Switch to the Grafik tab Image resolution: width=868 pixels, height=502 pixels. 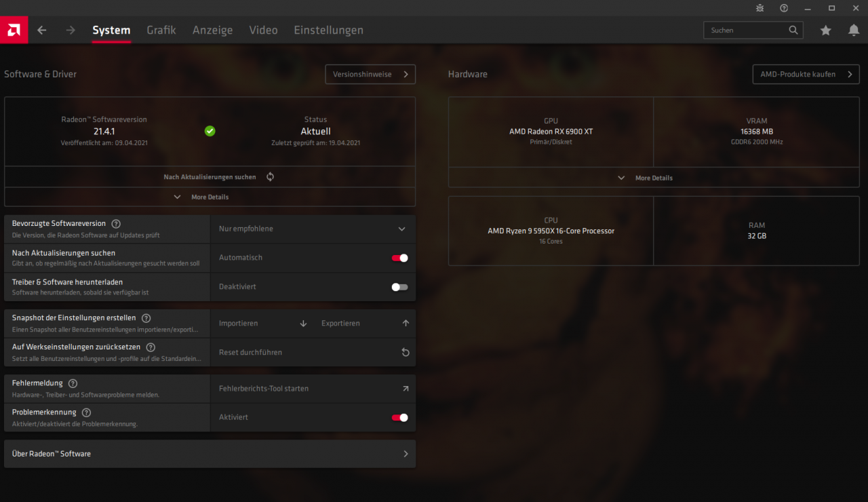click(x=161, y=31)
